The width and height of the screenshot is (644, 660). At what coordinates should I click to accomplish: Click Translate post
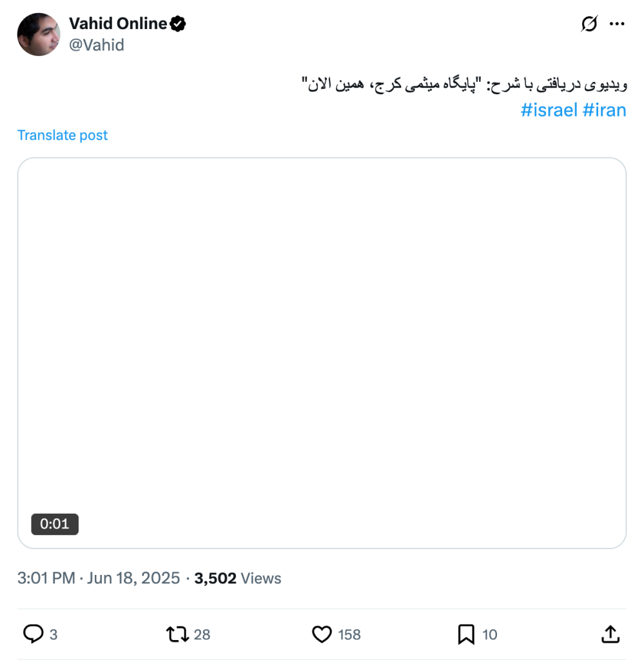click(x=63, y=135)
